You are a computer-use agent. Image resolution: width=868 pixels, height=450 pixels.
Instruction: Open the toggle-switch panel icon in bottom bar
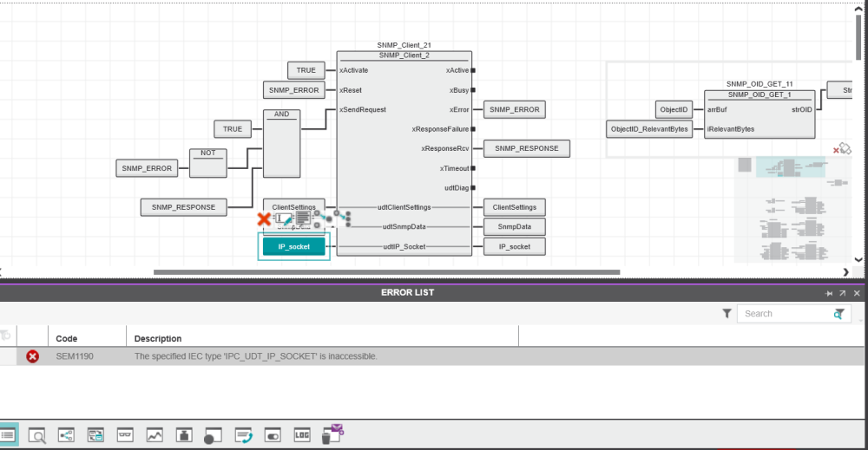[273, 435]
